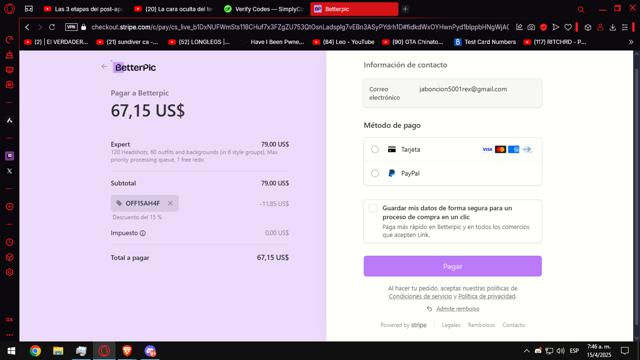Open Política de privacidad link
The width and height of the screenshot is (640, 360).
click(487, 296)
